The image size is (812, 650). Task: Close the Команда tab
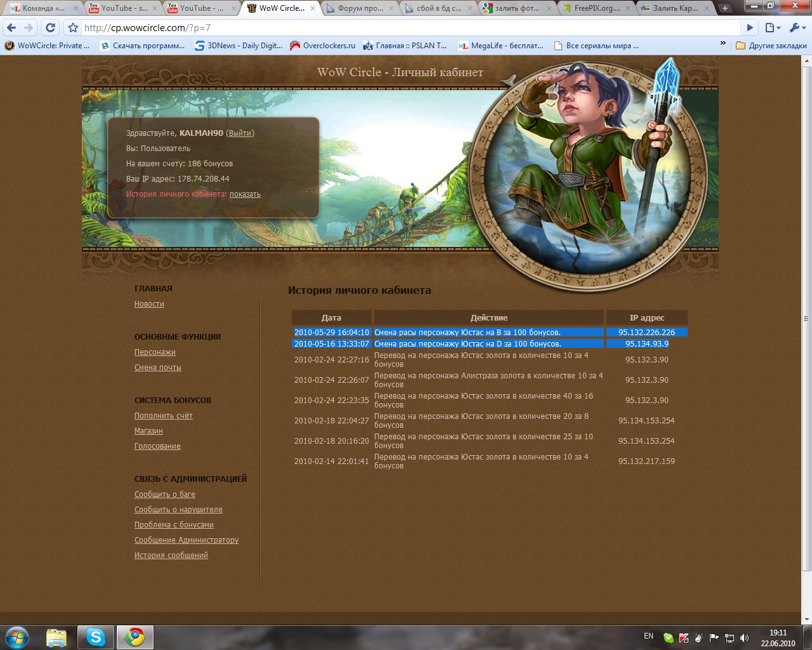(77, 8)
